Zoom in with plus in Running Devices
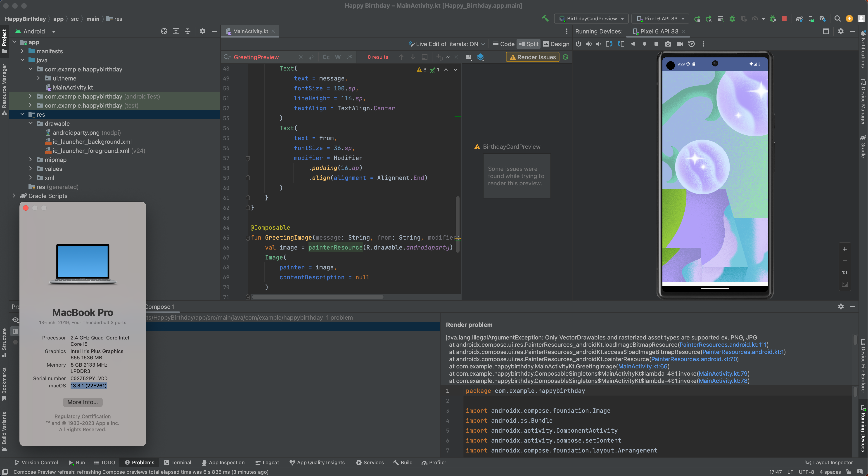Image resolution: width=868 pixels, height=476 pixels. (845, 249)
